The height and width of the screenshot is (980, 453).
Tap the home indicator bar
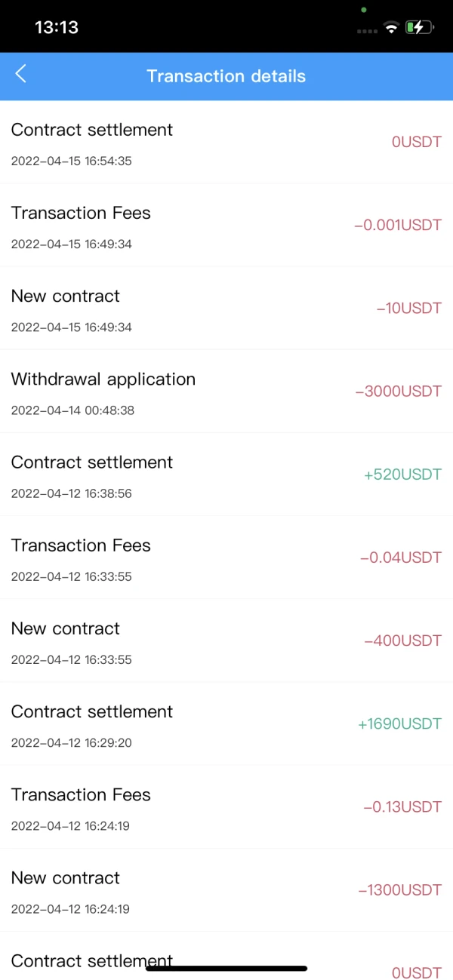tap(226, 968)
